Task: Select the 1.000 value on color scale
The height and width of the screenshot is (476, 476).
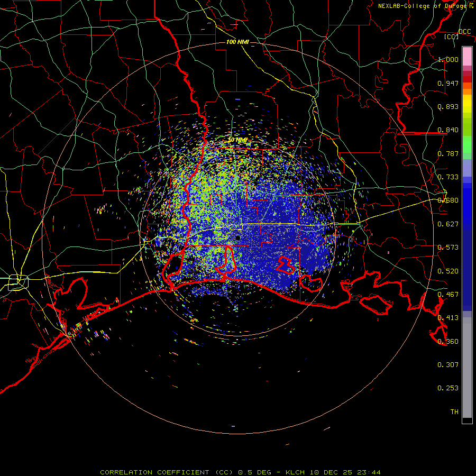Action: tap(448, 59)
